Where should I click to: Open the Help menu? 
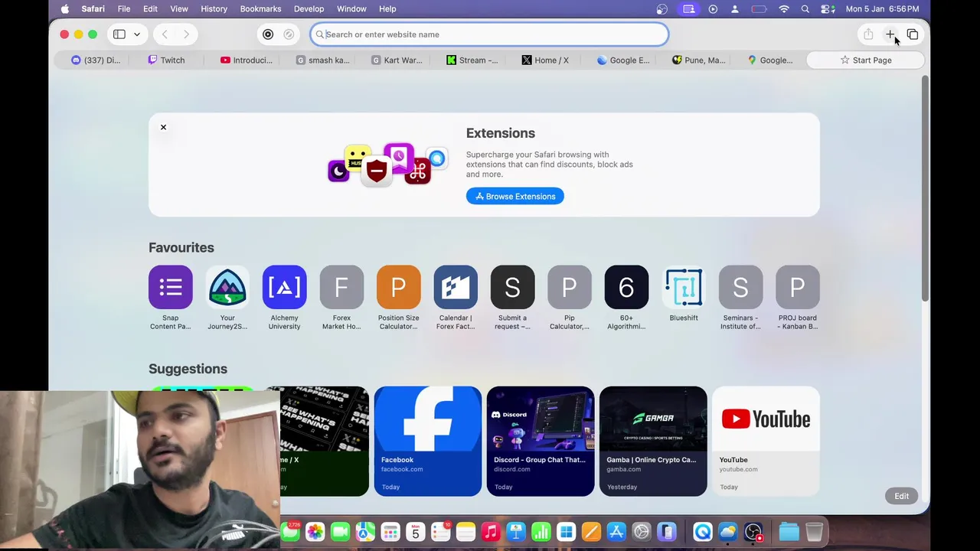tap(387, 9)
